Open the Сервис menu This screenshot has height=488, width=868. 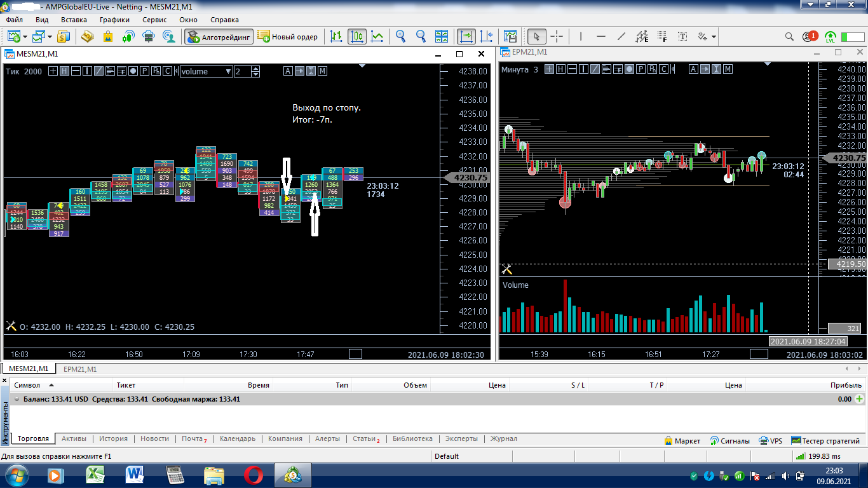pos(154,20)
